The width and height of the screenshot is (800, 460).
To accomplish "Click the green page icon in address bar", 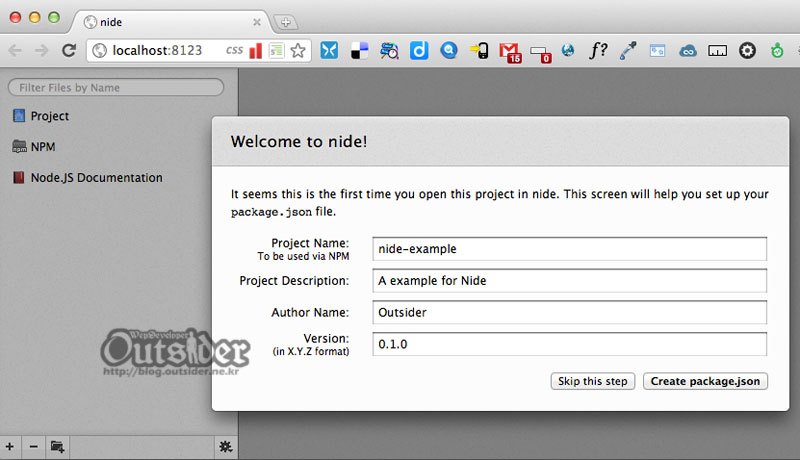I will point(276,50).
